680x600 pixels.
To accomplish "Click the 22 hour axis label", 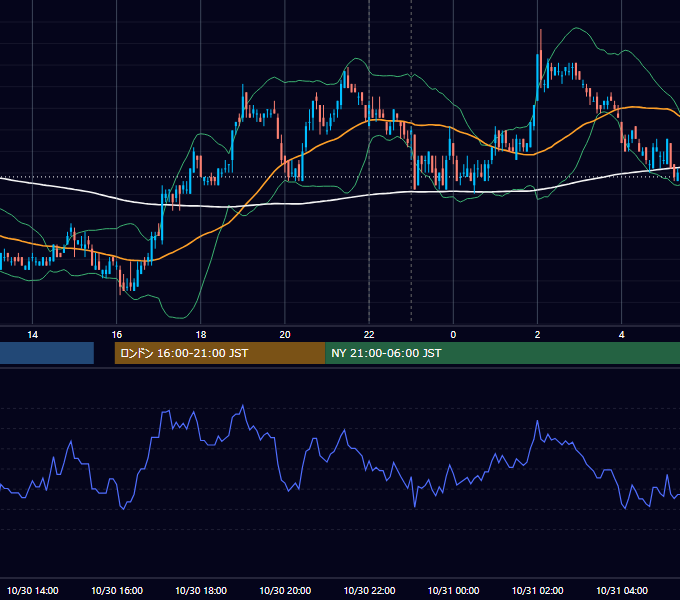I will 369,335.
